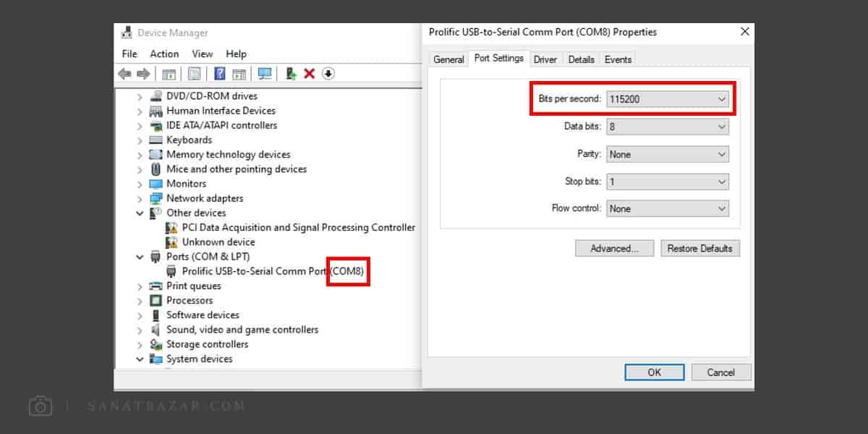
Task: Click Show/Hide Console Tree toolbar icon
Action: point(169,74)
